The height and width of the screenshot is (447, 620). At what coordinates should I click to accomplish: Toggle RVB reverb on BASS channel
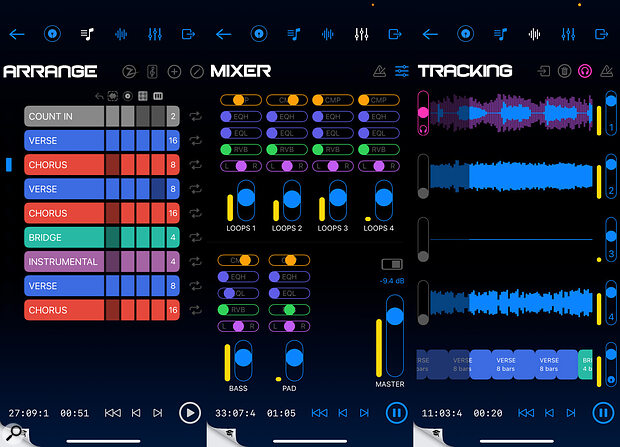point(238,309)
